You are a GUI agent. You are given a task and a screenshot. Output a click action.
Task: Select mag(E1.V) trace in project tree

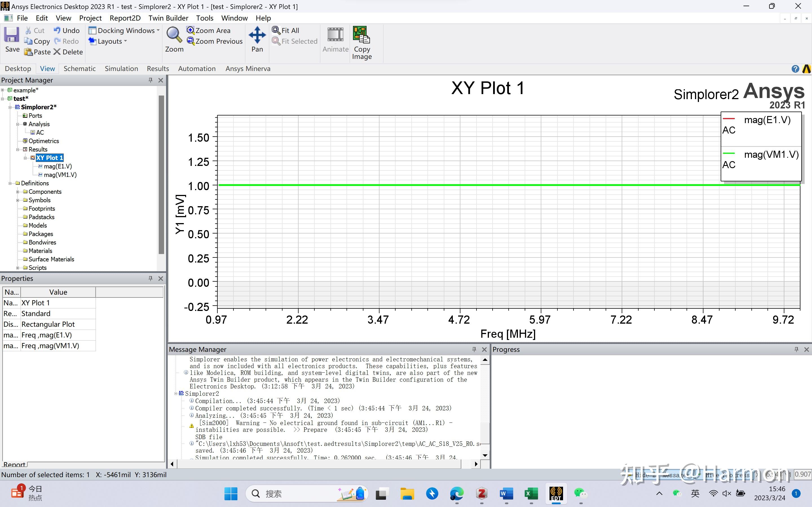[x=58, y=166]
